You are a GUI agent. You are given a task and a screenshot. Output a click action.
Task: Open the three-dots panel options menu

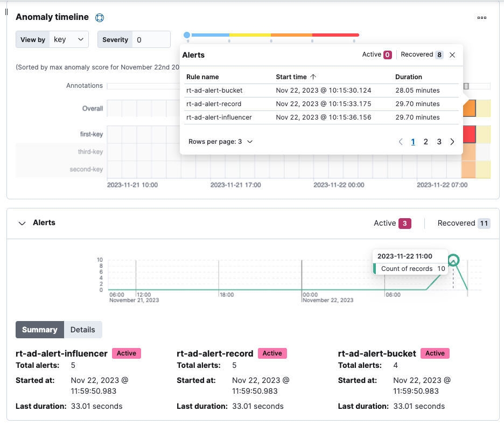click(x=482, y=18)
